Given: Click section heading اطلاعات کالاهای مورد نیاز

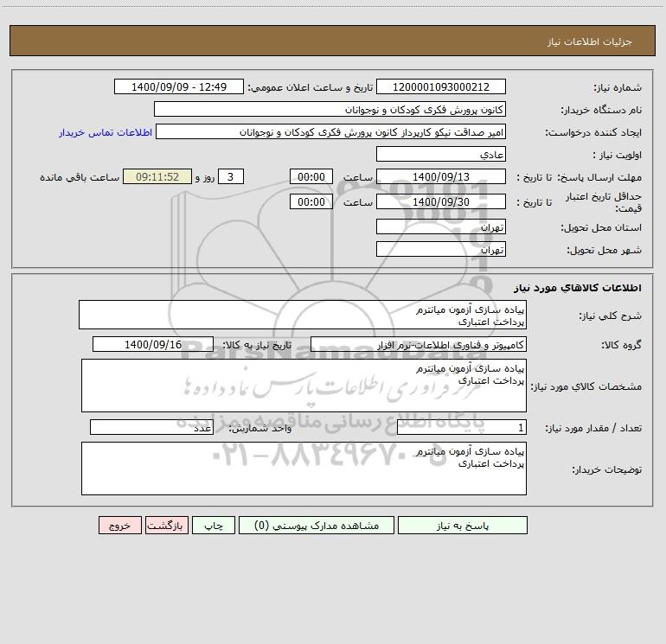Looking at the screenshot, I should coord(578,288).
